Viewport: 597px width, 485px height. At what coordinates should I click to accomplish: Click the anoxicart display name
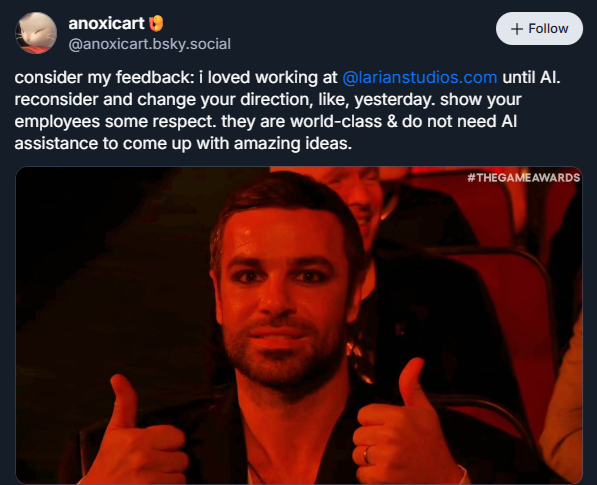[x=106, y=24]
